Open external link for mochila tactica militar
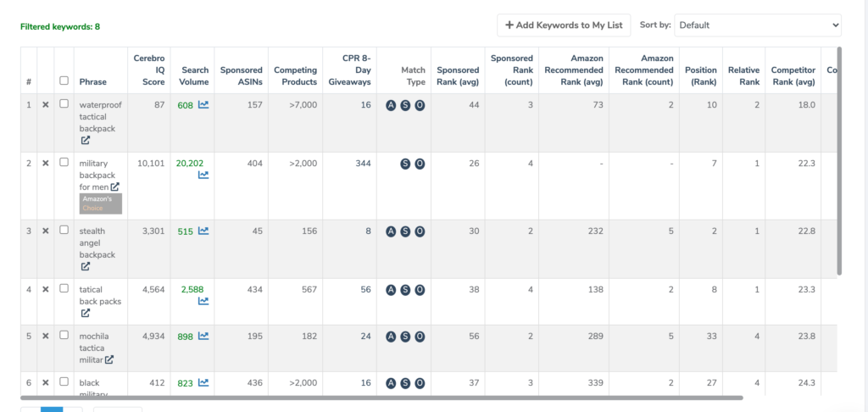 pyautogui.click(x=109, y=359)
